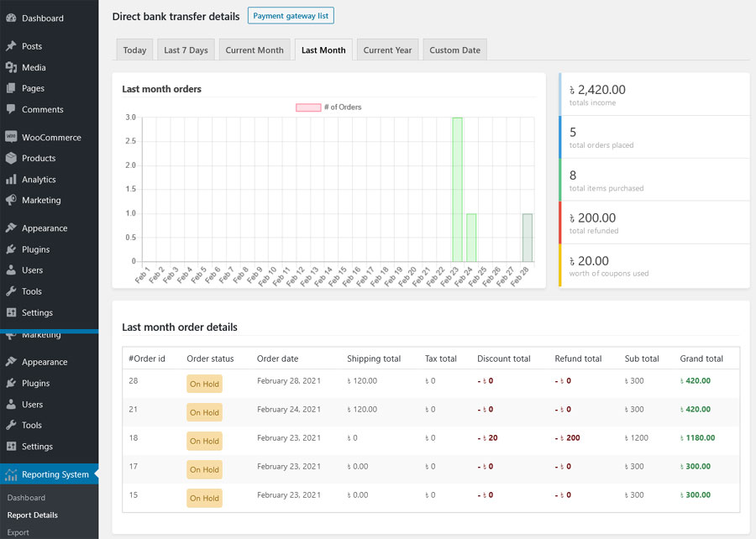This screenshot has width=756, height=539.
Task: Click the lower Appearance paintbrush icon
Action: (x=11, y=362)
